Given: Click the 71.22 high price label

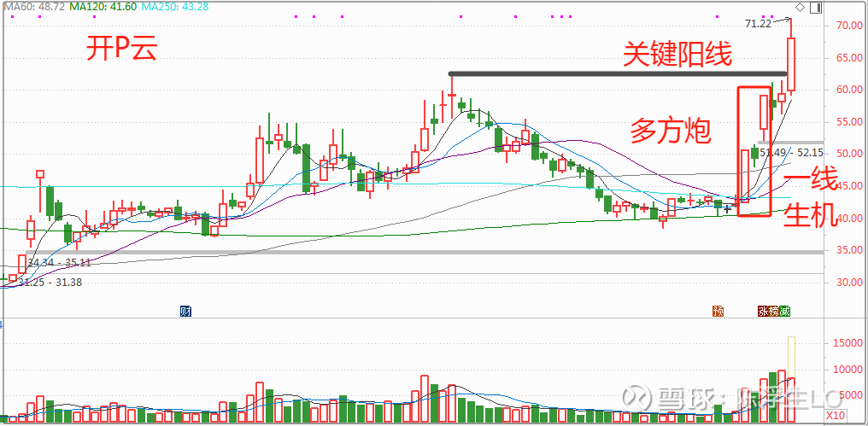Looking at the screenshot, I should [x=758, y=24].
